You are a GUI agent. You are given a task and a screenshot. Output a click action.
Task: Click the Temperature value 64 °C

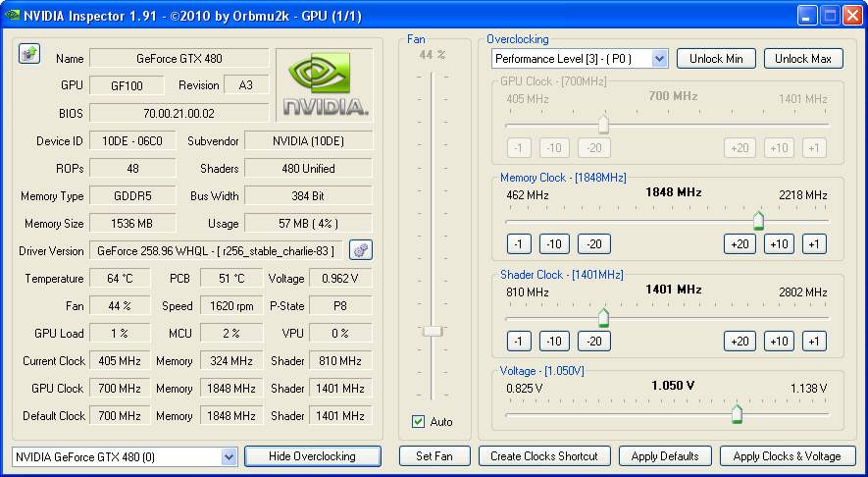tap(120, 278)
